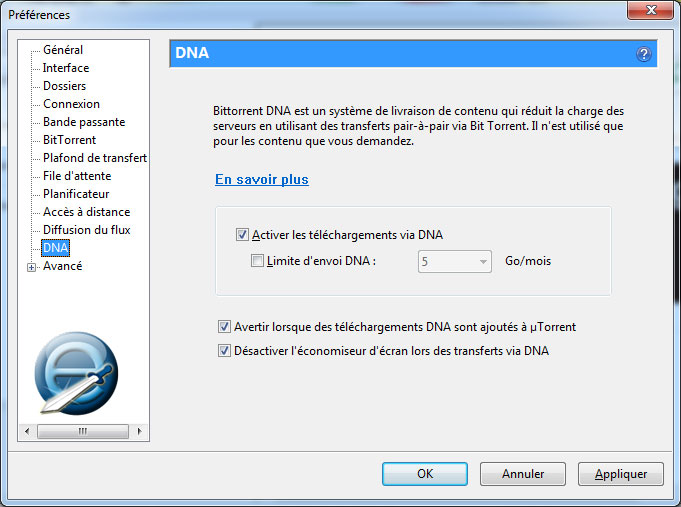Open Bande passante settings
Viewport: 681px width, 507px height.
coord(84,122)
